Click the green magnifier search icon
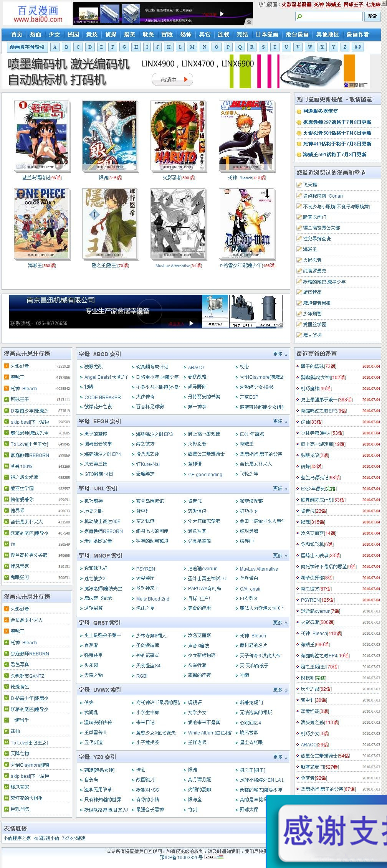The image size is (387, 868). pyautogui.click(x=299, y=17)
